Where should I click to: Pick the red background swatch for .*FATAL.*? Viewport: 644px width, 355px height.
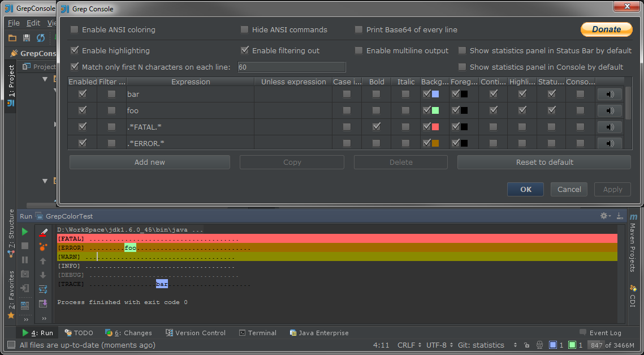tap(435, 127)
